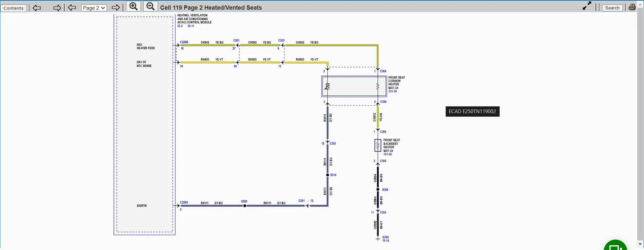Follow the 55-3 cell reference link

click(180, 26)
